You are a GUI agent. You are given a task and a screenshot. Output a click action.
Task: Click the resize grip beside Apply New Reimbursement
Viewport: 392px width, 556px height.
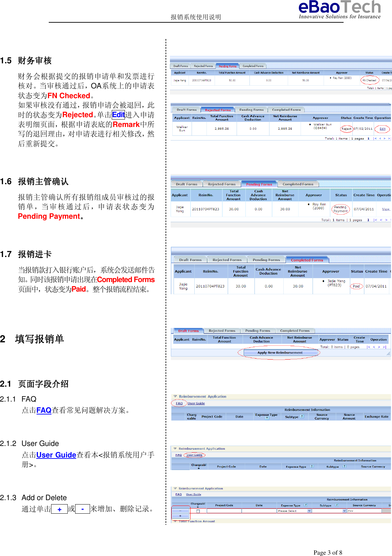coord(388,354)
